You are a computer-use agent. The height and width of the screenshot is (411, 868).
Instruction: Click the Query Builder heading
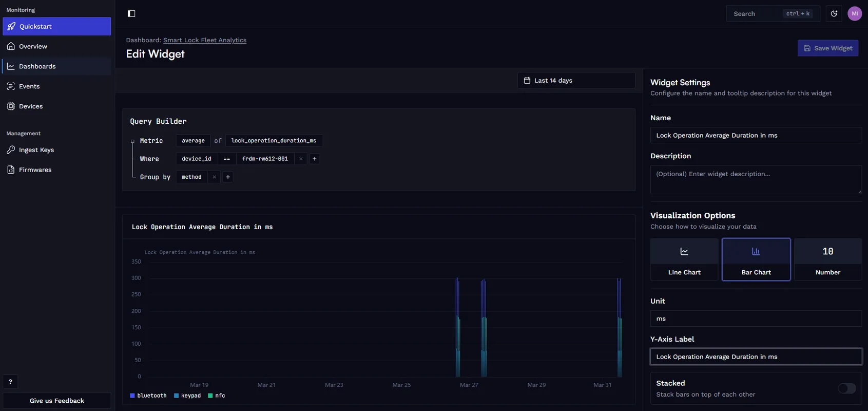click(x=158, y=121)
